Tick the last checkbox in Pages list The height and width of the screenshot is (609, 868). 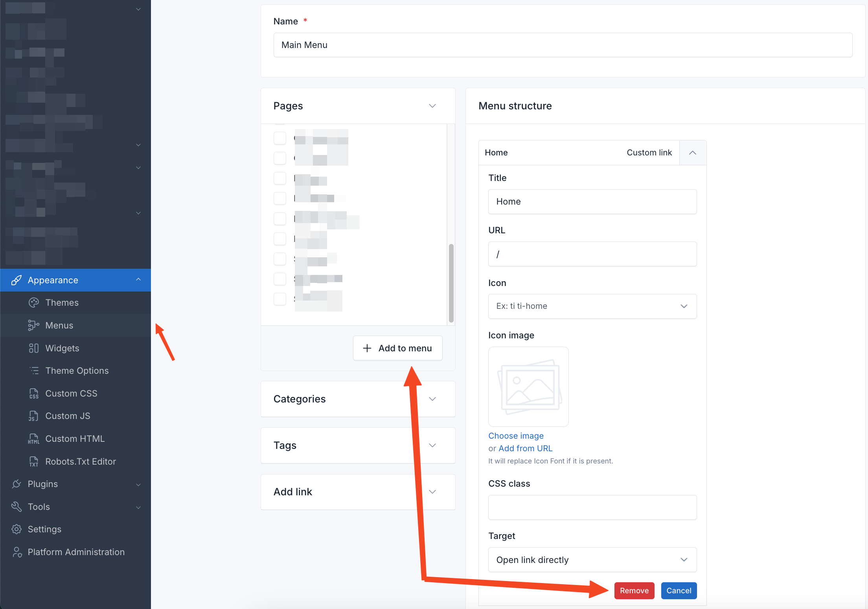pyautogui.click(x=280, y=299)
